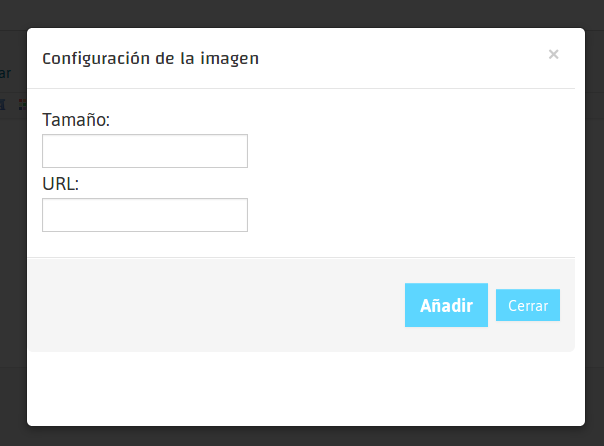Image resolution: width=604 pixels, height=446 pixels.
Task: Click the partially hidden toolbar icon at left edge
Action: coord(3,104)
